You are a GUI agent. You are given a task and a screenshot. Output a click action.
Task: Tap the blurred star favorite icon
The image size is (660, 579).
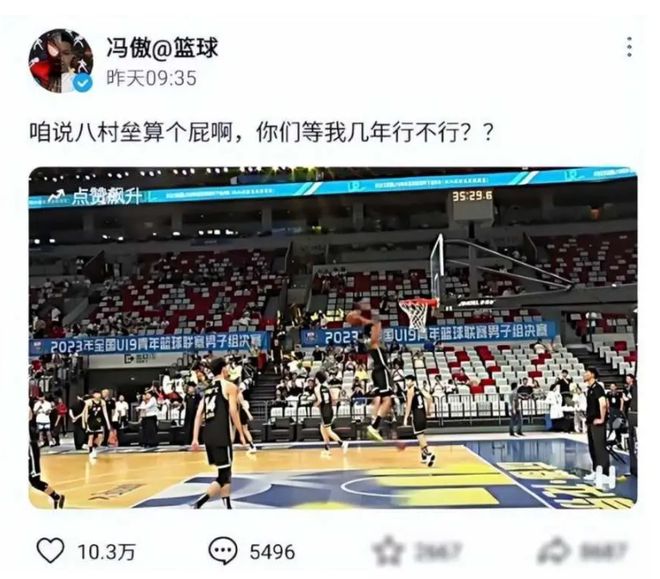pyautogui.click(x=388, y=550)
